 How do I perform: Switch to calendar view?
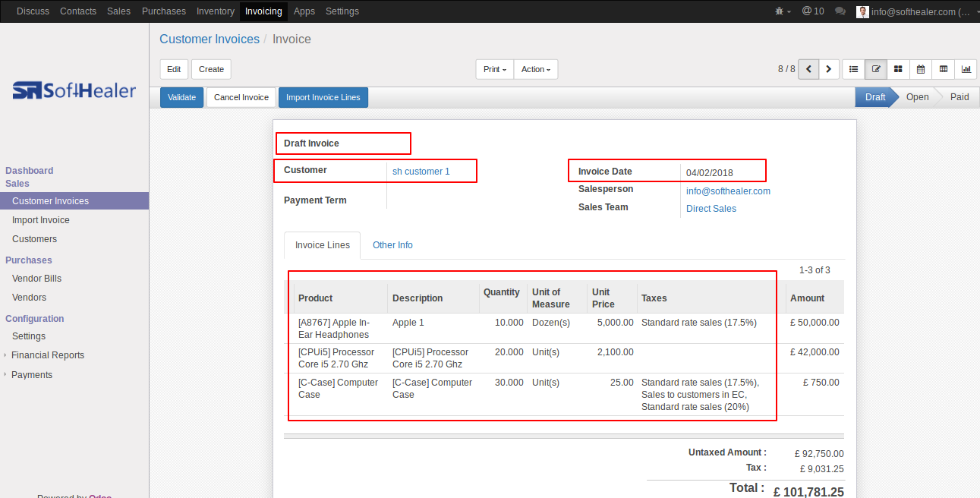click(x=921, y=69)
